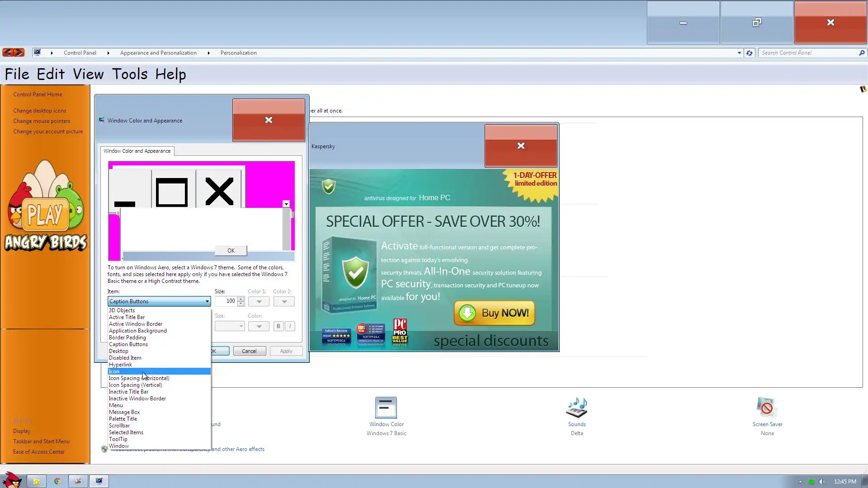The width and height of the screenshot is (868, 488).
Task: Click the Search Control Panel field
Action: 807,53
